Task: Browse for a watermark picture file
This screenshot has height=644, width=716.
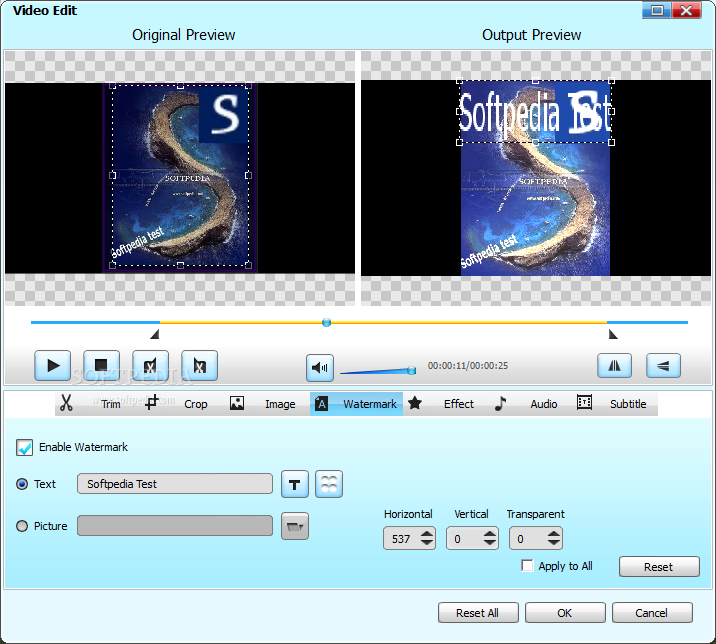Action: [295, 526]
